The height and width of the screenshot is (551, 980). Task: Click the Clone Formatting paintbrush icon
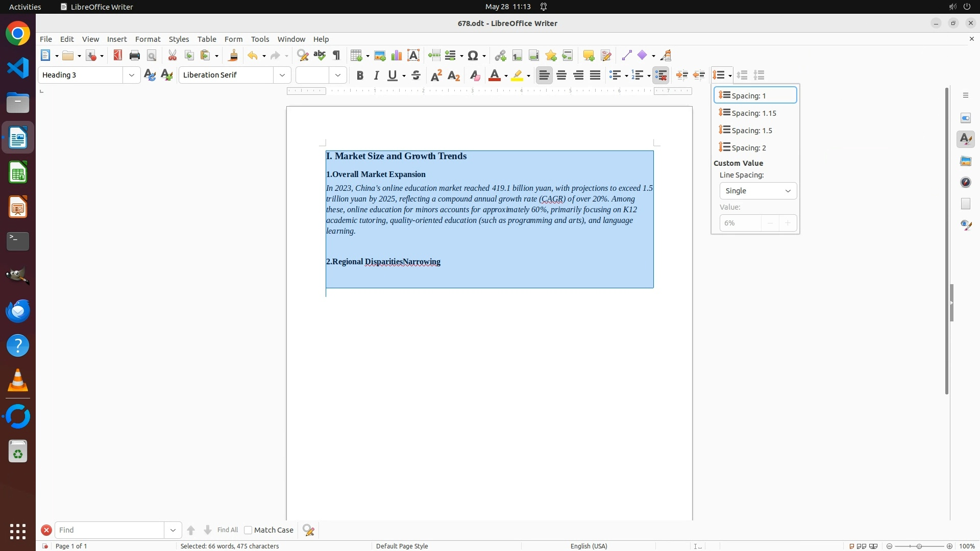click(233, 56)
